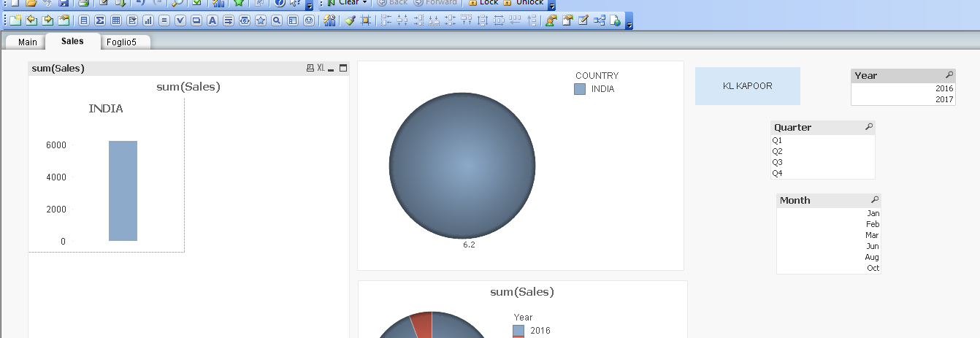The image size is (980, 338).
Task: Click the INDIA bar in bar chart
Action: [123, 191]
